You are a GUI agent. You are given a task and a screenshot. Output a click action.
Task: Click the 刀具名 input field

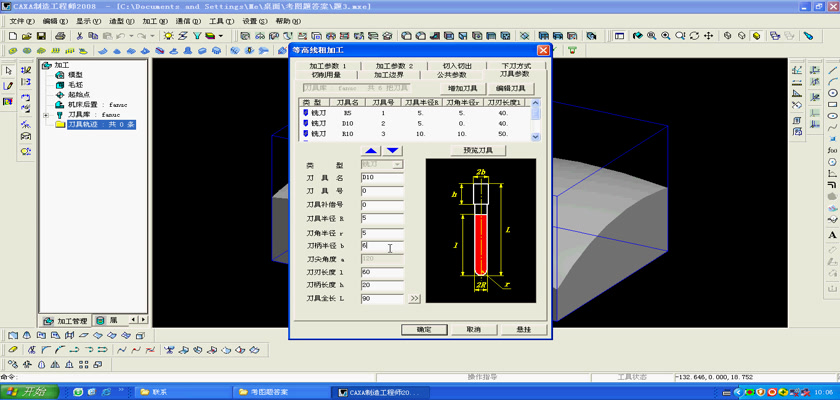coord(382,178)
